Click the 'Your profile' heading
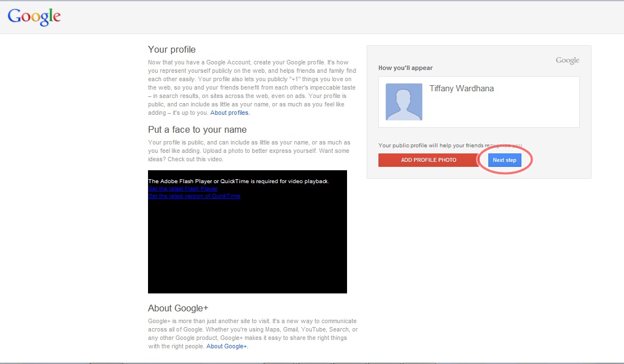Viewport: 624px width, 364px height. [172, 50]
